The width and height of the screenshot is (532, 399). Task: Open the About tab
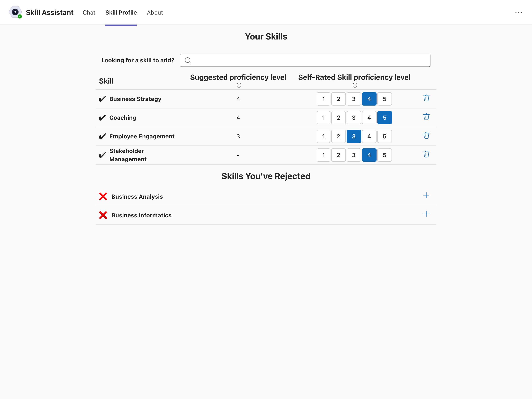155,12
